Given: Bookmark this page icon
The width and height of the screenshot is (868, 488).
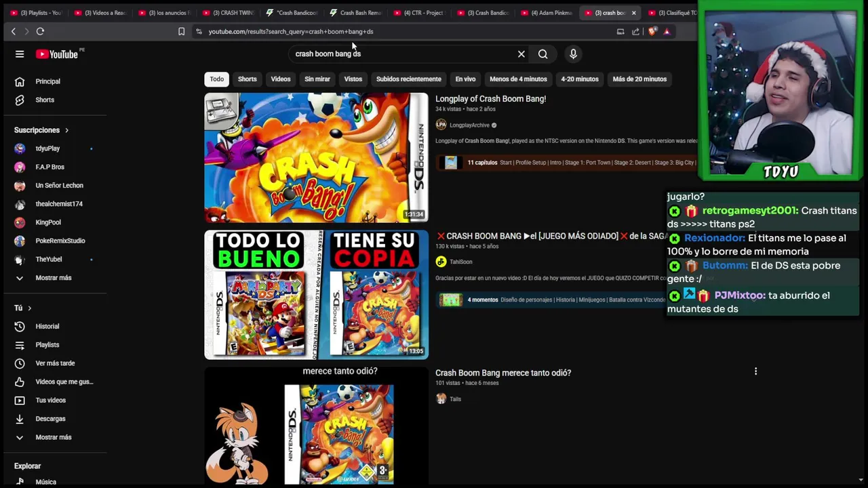Looking at the screenshot, I should pyautogui.click(x=181, y=31).
